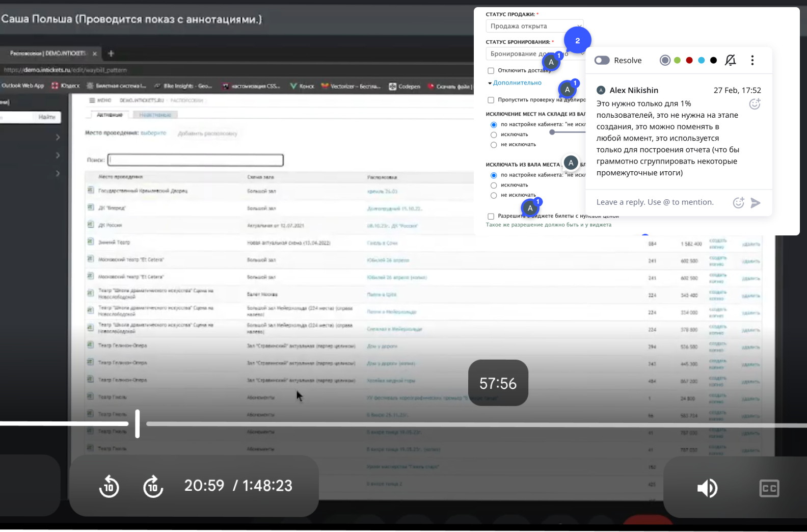Select first 'не исключать' radio under warehouse exclusion
The height and width of the screenshot is (532, 807).
click(x=494, y=145)
